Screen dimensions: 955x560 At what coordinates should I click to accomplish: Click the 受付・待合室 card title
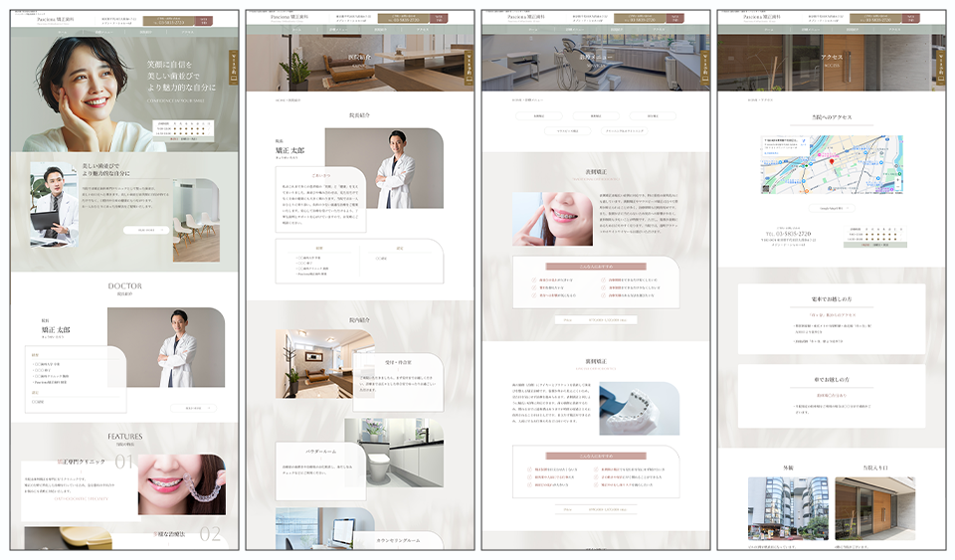pyautogui.click(x=398, y=362)
